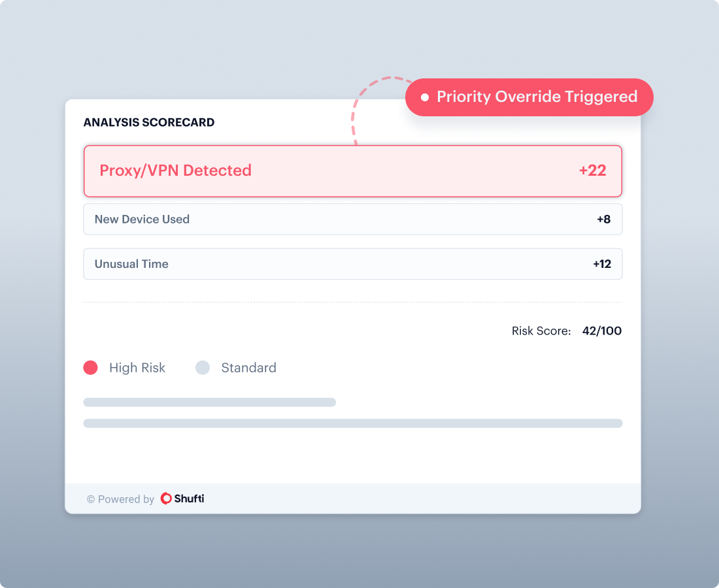Click the +22 score value
Viewport: 719px width, 588px height.
pos(592,171)
